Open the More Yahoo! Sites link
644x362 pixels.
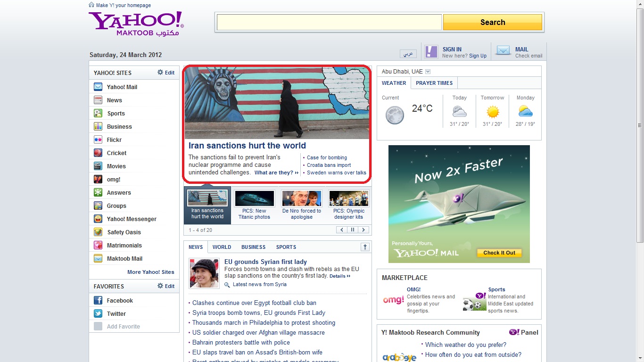(150, 272)
